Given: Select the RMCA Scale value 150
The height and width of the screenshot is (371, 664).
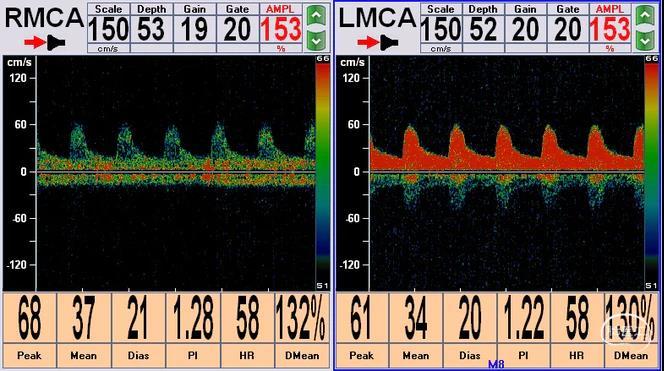Looking at the screenshot, I should tap(108, 29).
